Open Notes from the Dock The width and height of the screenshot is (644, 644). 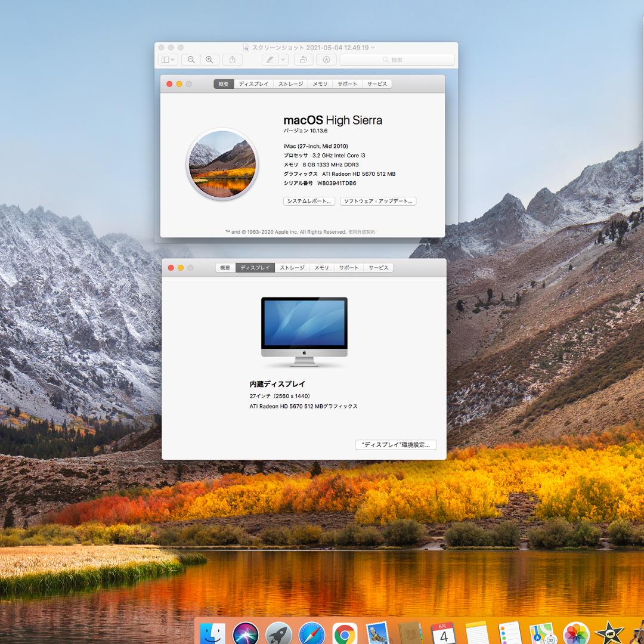[476, 634]
